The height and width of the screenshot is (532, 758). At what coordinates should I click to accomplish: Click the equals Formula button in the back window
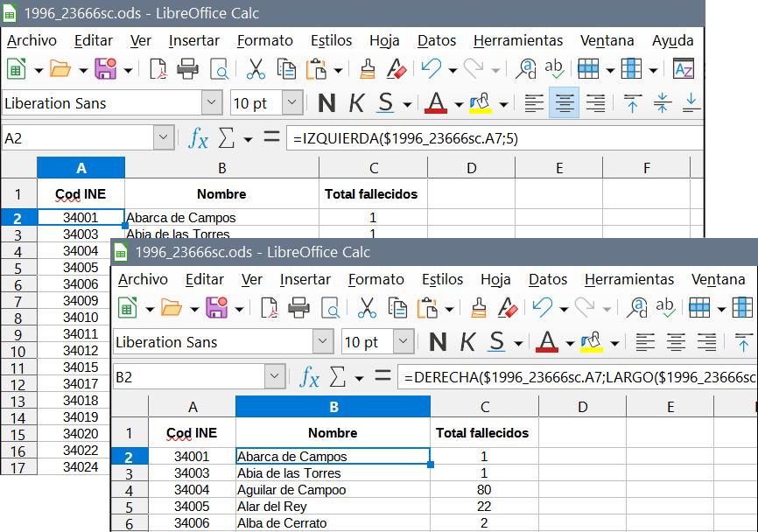coord(271,137)
